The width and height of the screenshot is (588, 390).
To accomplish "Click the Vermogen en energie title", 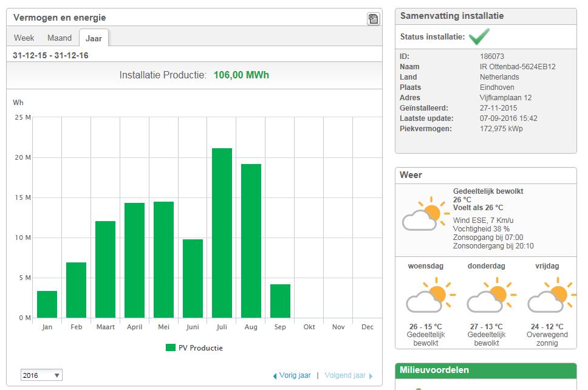I will 60,18.
